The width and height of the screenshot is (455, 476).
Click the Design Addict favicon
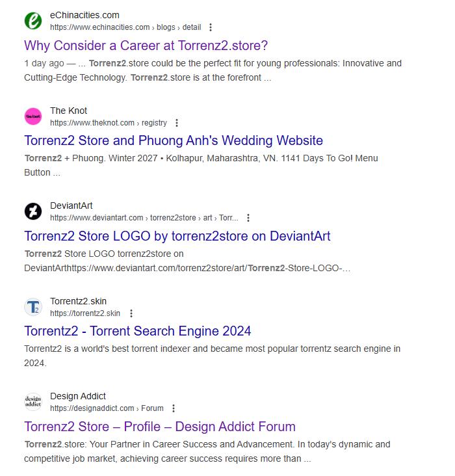[33, 402]
